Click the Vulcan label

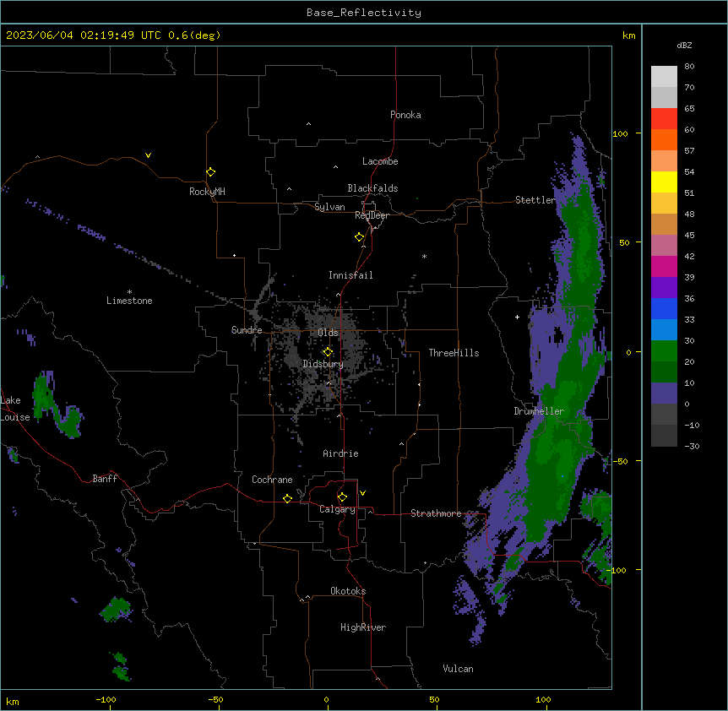[x=459, y=669]
